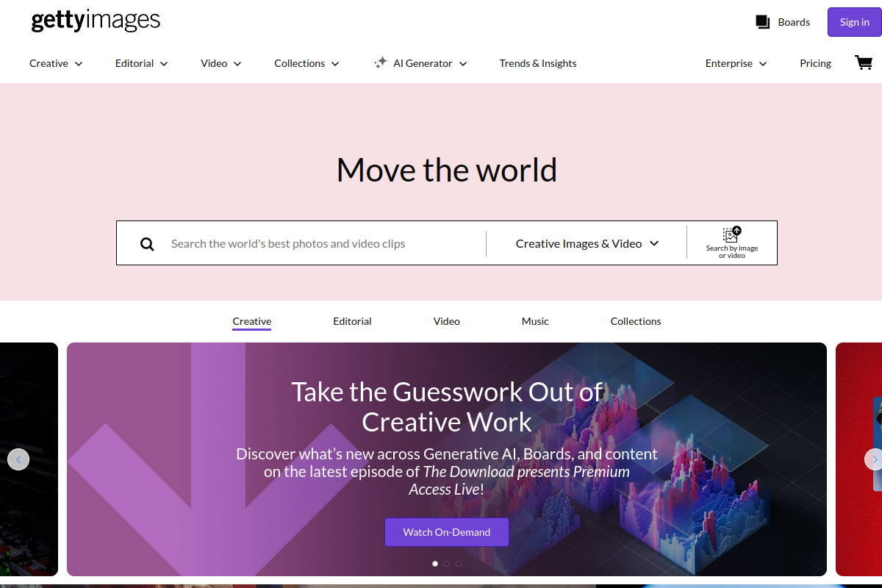Click the magnifying glass search icon
The height and width of the screenshot is (588, 882).
(147, 244)
